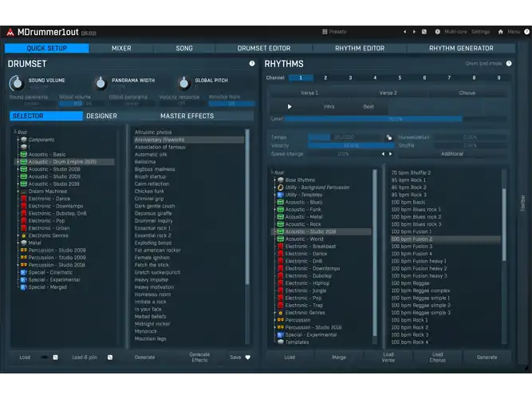Image resolution: width=532 pixels, height=399 pixels.
Task: Toggle Drum pad mode
Action: [483, 64]
